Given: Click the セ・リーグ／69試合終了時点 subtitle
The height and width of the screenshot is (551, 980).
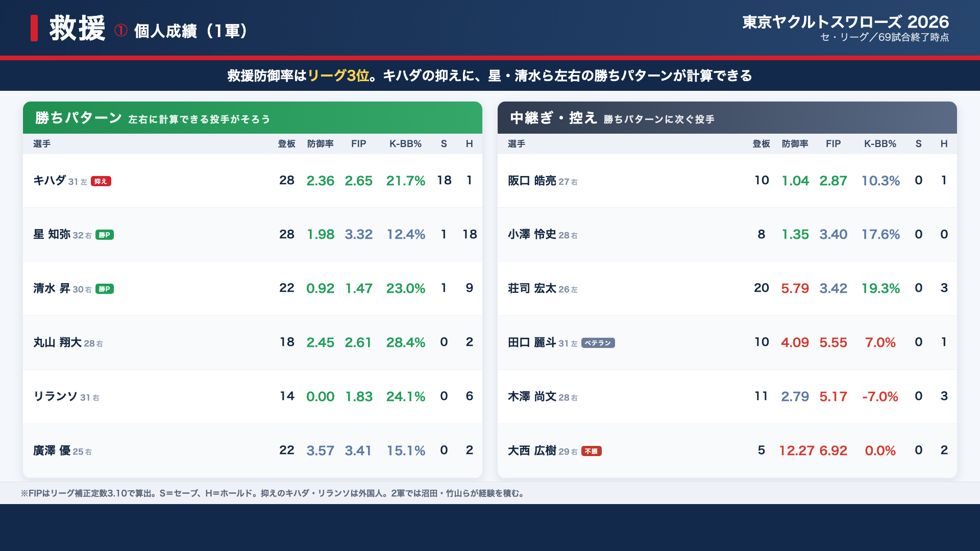Looking at the screenshot, I should [885, 37].
